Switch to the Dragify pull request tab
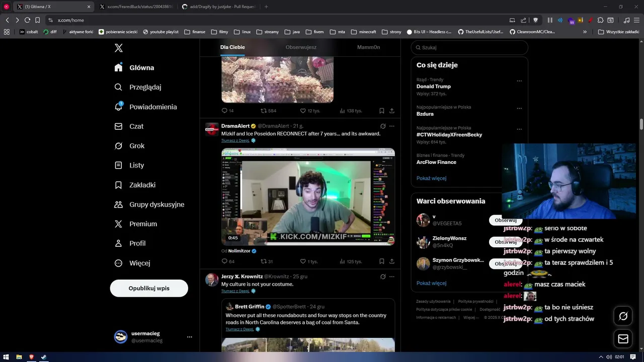Viewport: 644px width, 362px height. click(218, 7)
